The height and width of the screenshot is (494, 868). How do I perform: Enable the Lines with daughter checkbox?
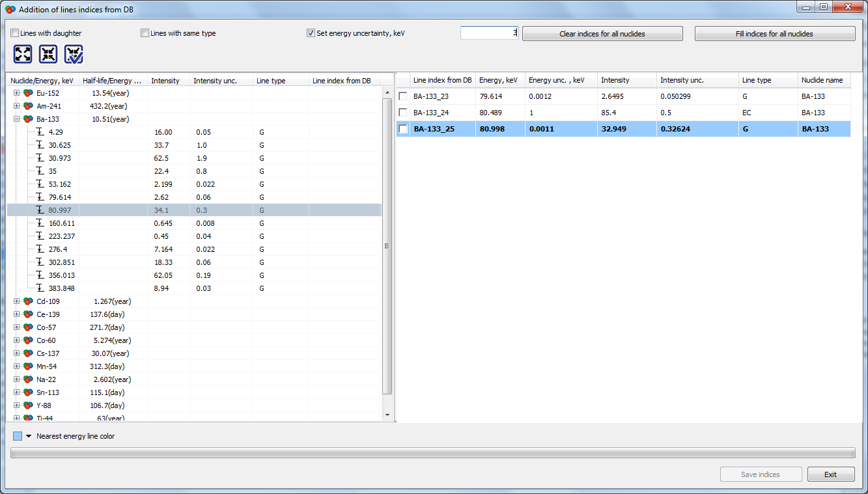pyautogui.click(x=15, y=33)
